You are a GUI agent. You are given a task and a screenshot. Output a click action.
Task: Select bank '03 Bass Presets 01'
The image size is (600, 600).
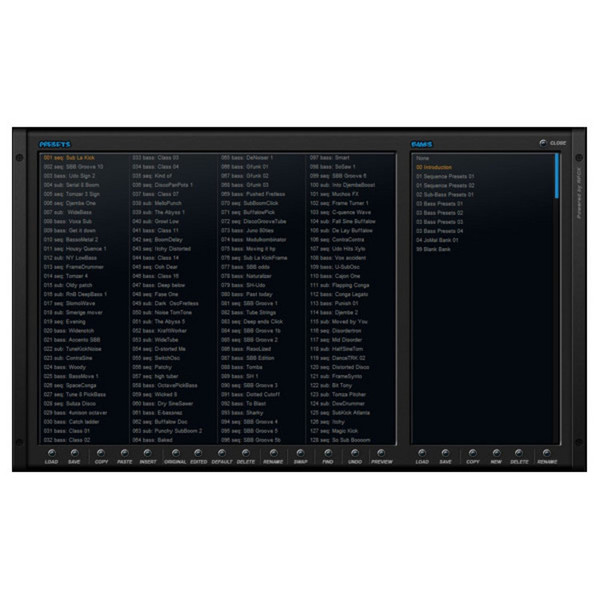point(439,204)
